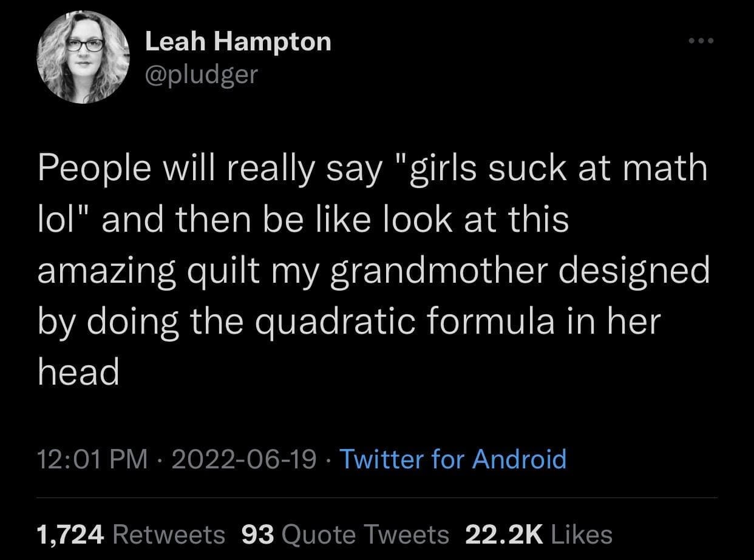Open the Leah Hampton display name link
The height and width of the screenshot is (560, 754).
click(x=238, y=42)
